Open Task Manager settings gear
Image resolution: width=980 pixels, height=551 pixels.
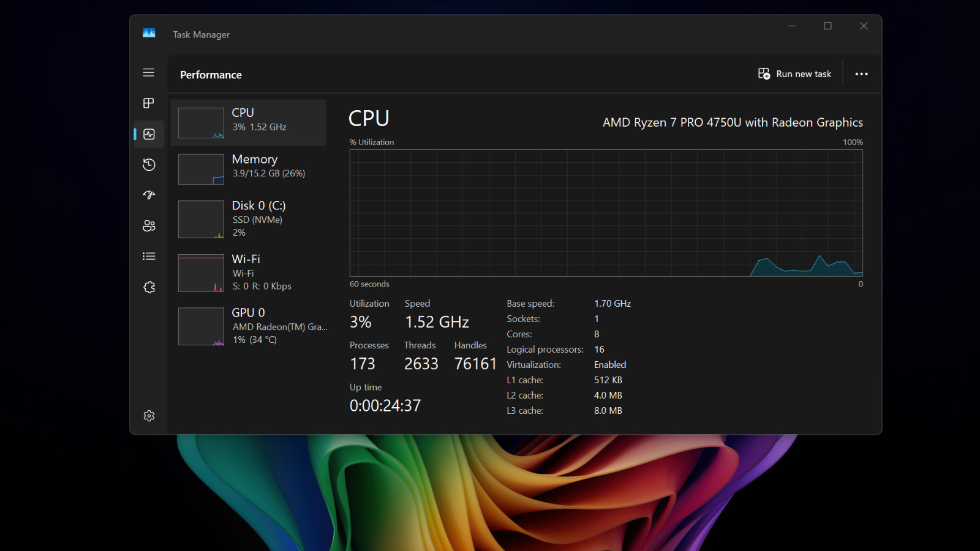[149, 416]
